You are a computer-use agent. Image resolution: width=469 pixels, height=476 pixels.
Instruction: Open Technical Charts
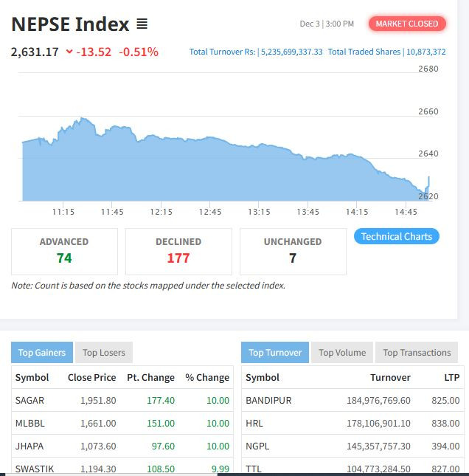pyautogui.click(x=397, y=236)
